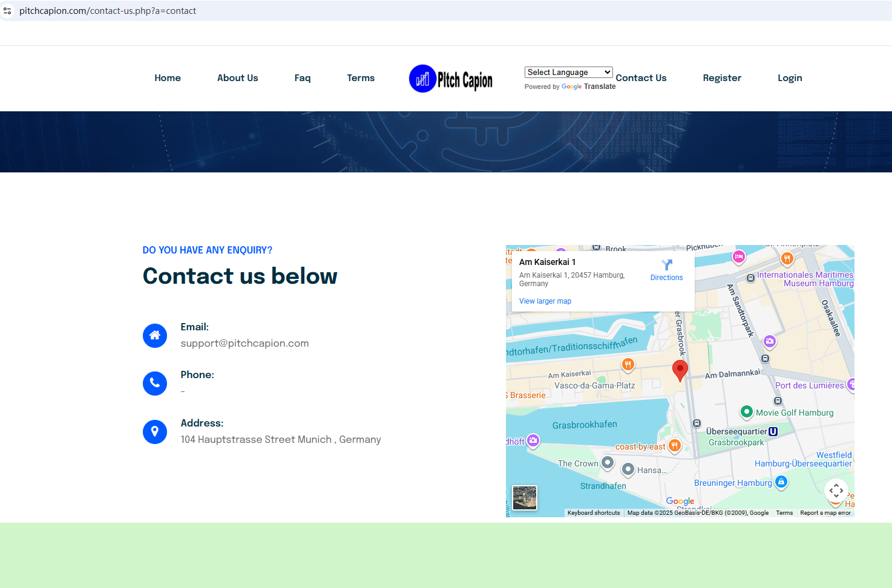Click the blue address pin icon
The image size is (892, 588).
[x=155, y=431]
